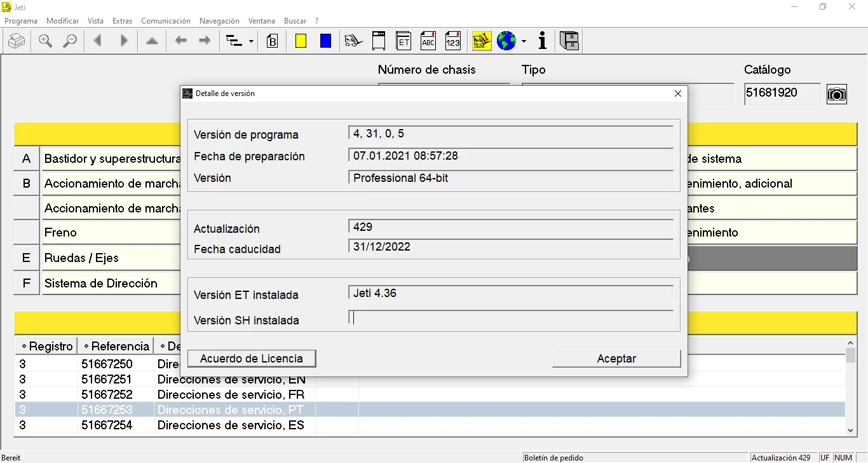Click the tree structure toolbar icon
The image size is (868, 463).
pos(234,41)
